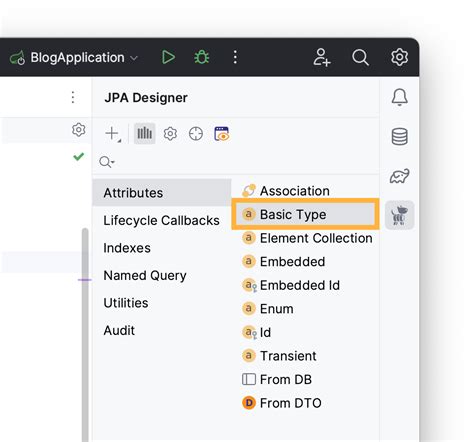Open the BlogApplication run configuration dropdown
Screen dimensions: 474x442
pyautogui.click(x=74, y=58)
